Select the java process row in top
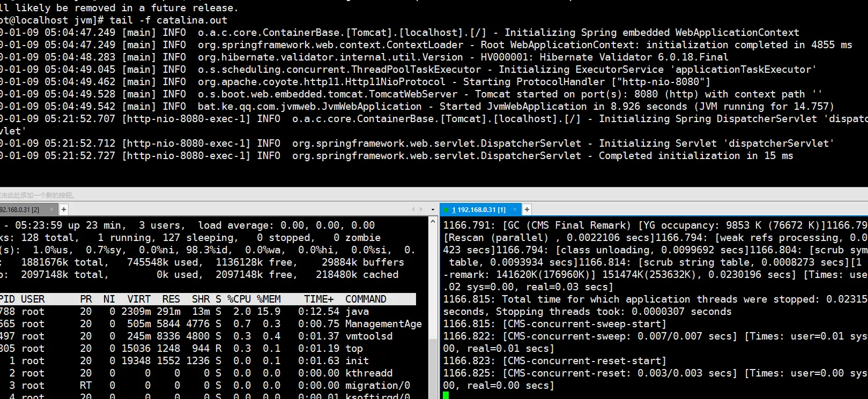Viewport: 868px width, 399px height. (208, 311)
